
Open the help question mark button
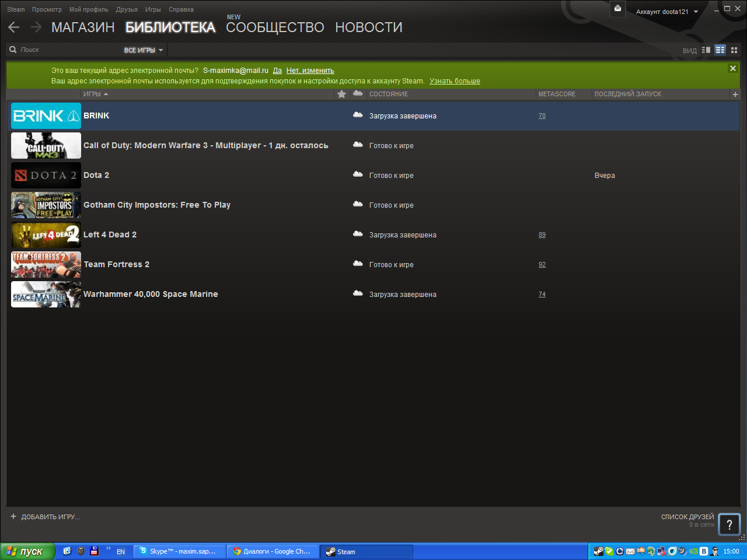729,524
